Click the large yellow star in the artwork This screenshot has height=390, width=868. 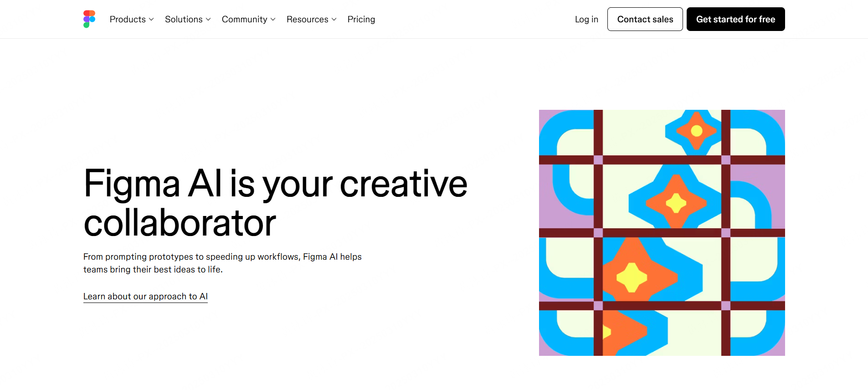tap(632, 277)
